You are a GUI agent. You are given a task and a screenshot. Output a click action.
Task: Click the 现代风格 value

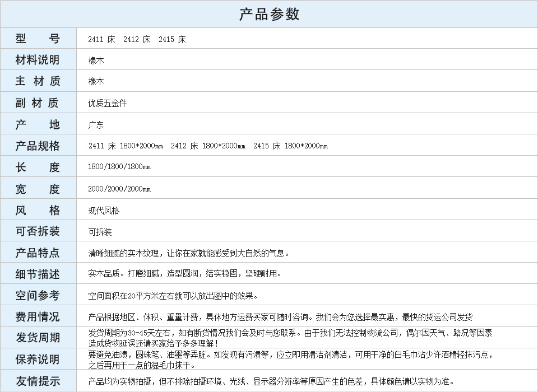point(104,211)
